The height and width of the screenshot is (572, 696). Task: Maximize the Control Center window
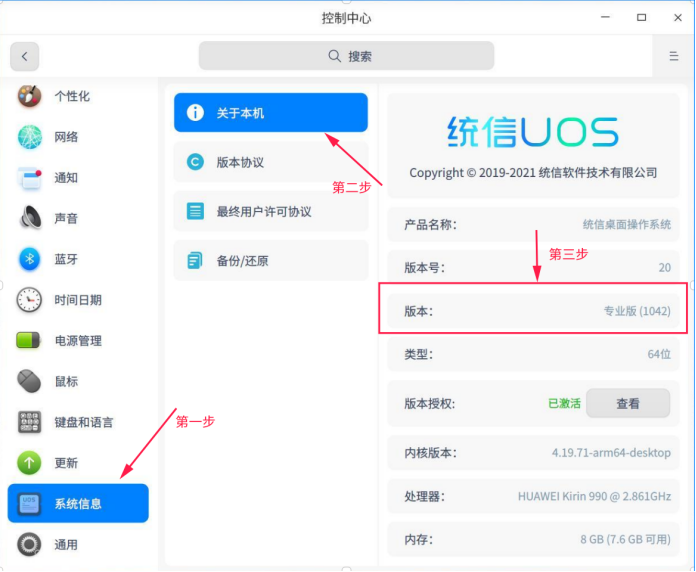click(641, 17)
